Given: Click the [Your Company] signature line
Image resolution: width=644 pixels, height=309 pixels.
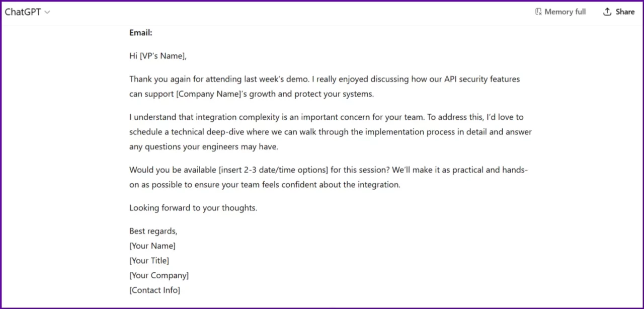Looking at the screenshot, I should coord(159,275).
